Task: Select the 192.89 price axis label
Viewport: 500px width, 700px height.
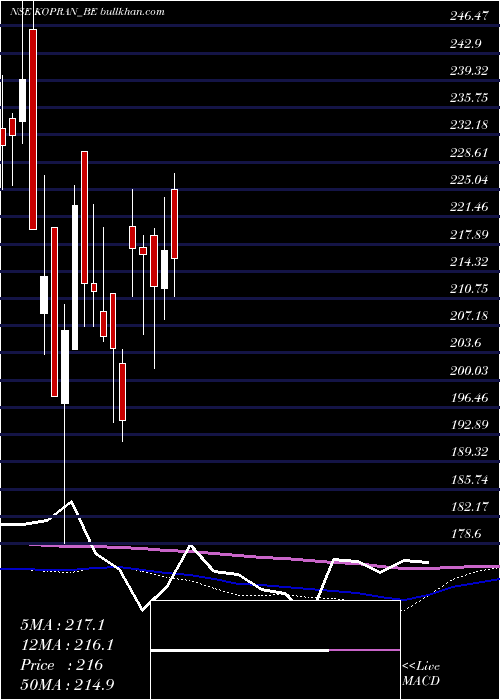Action: (x=469, y=426)
